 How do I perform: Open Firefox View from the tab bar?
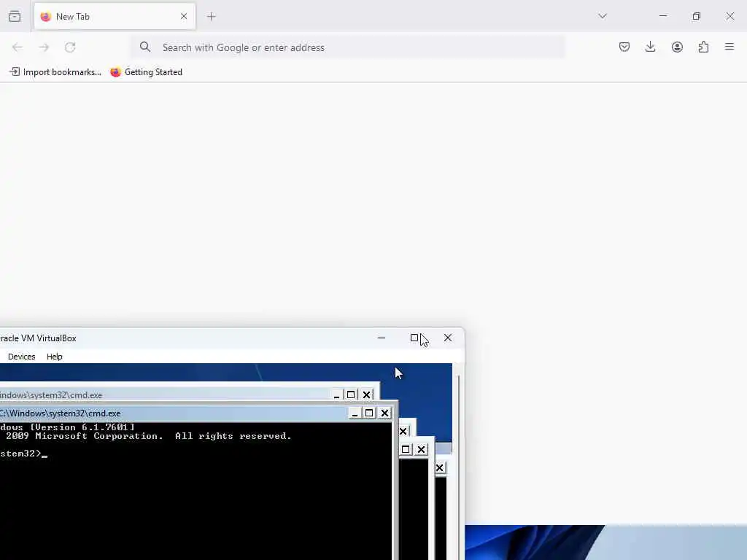click(15, 16)
